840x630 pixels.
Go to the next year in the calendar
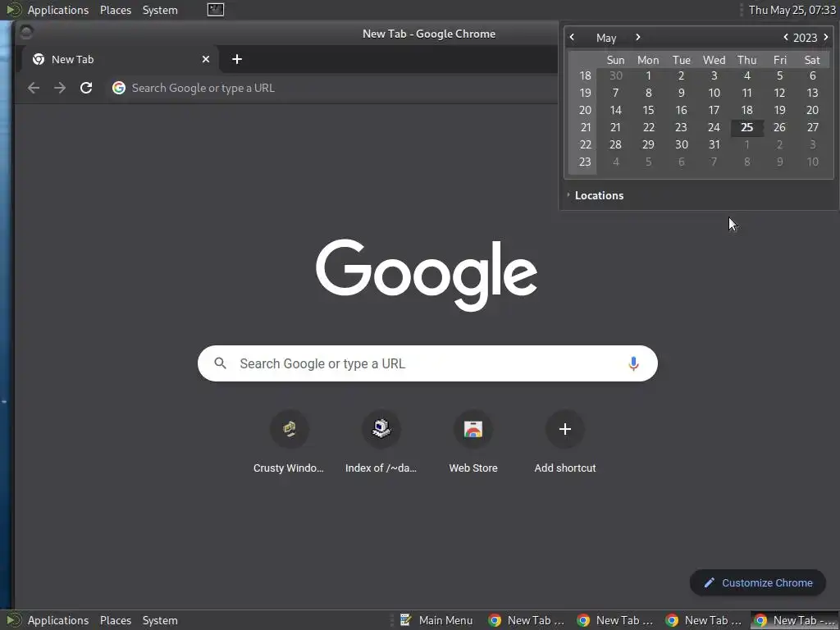825,37
